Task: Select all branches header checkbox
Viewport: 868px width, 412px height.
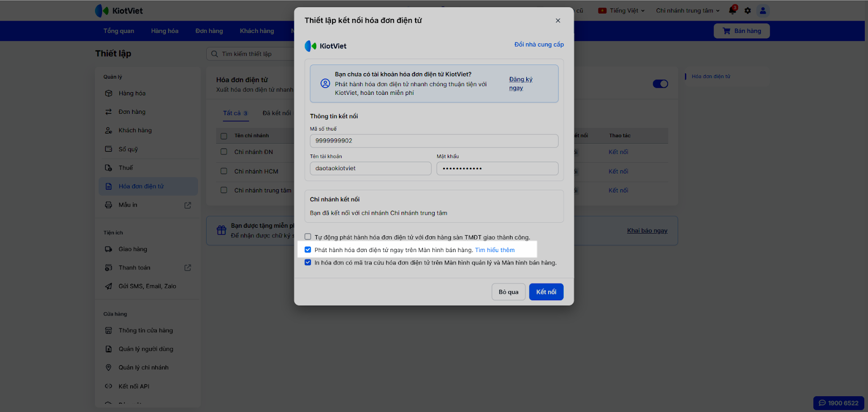Action: (224, 136)
